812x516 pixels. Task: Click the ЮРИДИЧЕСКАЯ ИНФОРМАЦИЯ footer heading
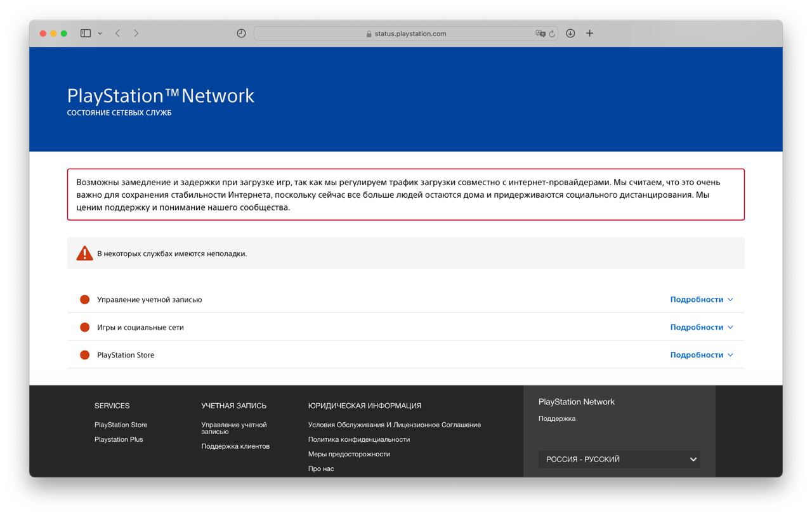pos(365,406)
